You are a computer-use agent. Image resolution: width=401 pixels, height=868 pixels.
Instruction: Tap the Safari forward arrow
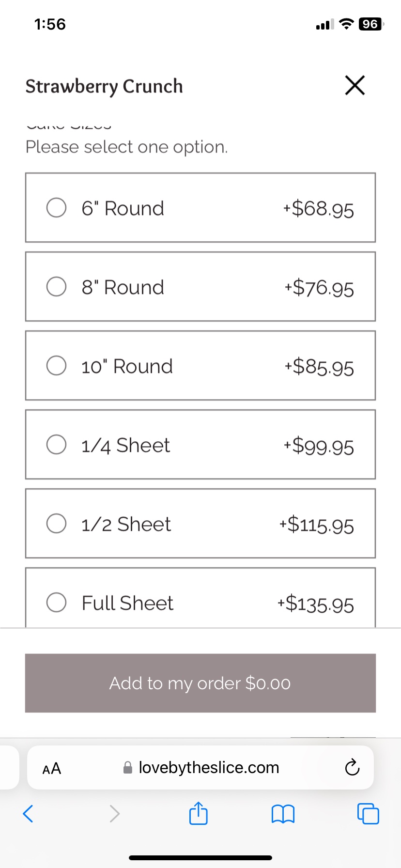click(114, 814)
